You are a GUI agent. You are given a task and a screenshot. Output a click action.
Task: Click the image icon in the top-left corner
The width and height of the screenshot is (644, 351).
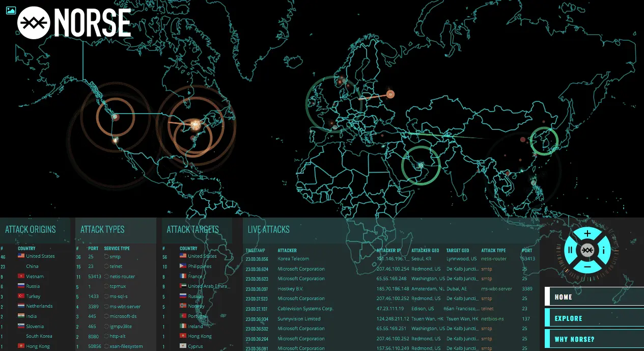(11, 10)
